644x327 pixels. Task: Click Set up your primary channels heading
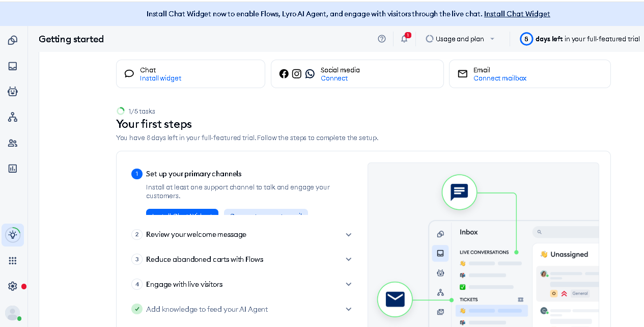193,174
